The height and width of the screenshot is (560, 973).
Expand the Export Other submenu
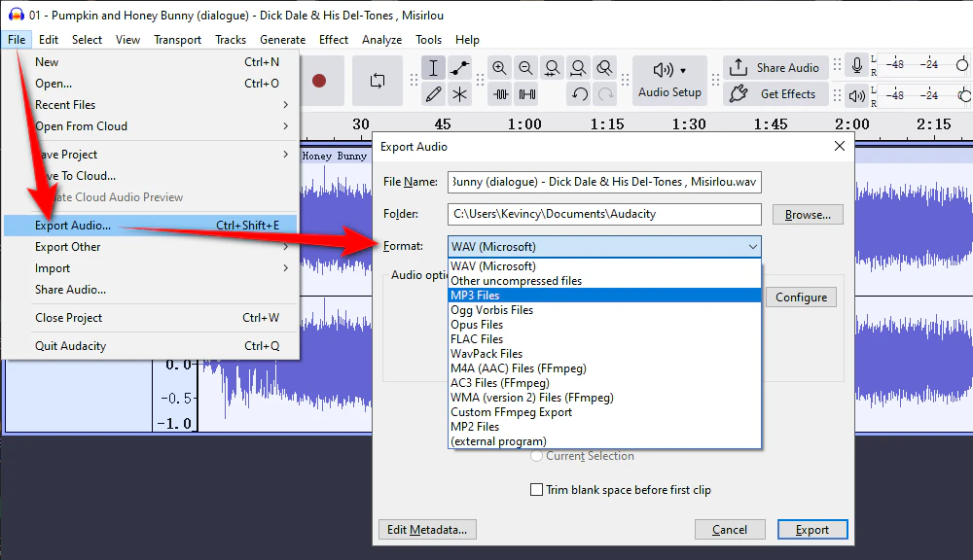(150, 247)
